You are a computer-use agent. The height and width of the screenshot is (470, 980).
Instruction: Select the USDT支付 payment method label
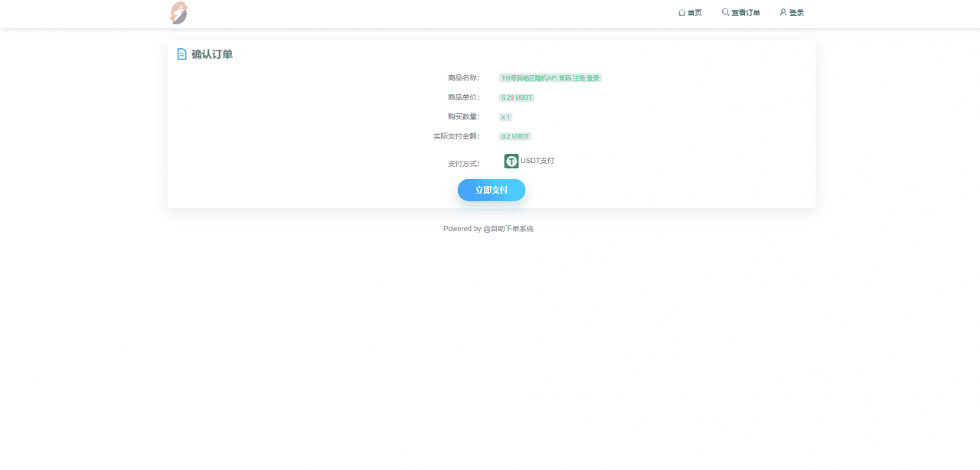pos(537,161)
